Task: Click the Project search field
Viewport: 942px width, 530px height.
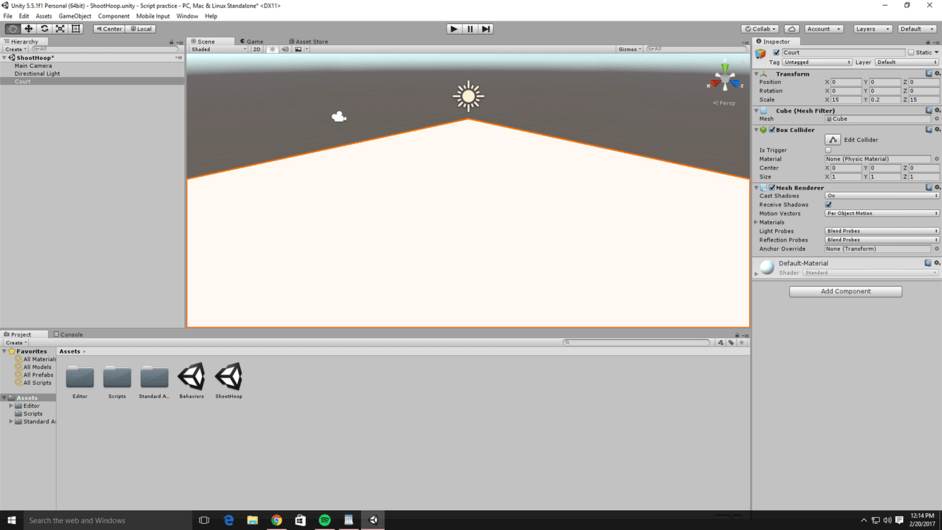Action: pyautogui.click(x=637, y=343)
